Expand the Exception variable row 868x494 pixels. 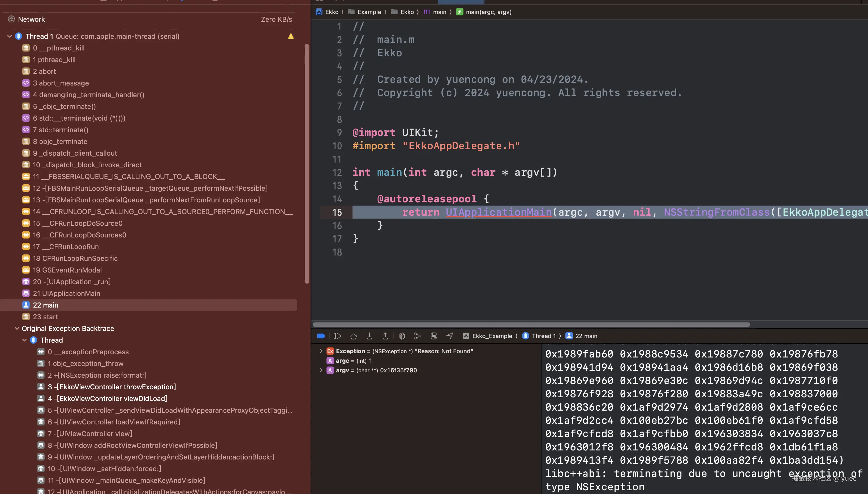coord(321,351)
